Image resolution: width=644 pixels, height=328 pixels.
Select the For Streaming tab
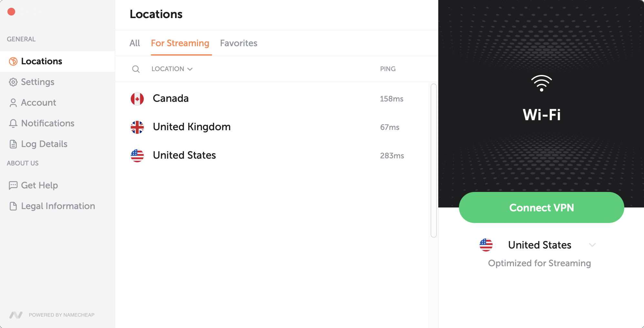pyautogui.click(x=180, y=43)
